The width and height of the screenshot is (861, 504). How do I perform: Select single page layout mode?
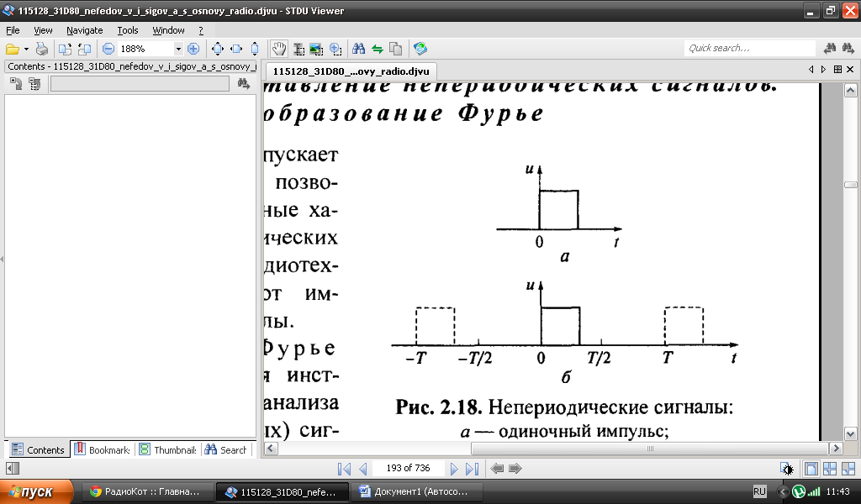(x=811, y=469)
